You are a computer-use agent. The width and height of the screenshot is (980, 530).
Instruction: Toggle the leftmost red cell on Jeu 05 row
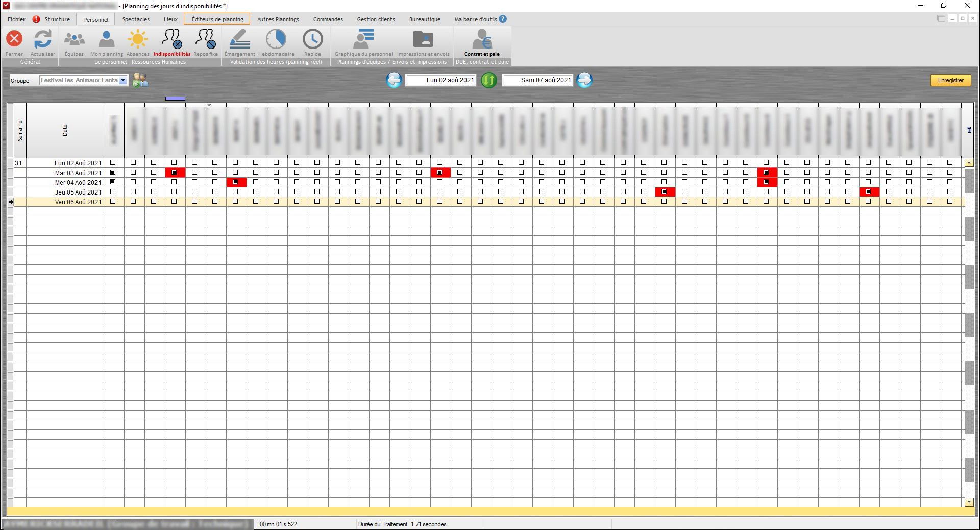click(x=665, y=192)
